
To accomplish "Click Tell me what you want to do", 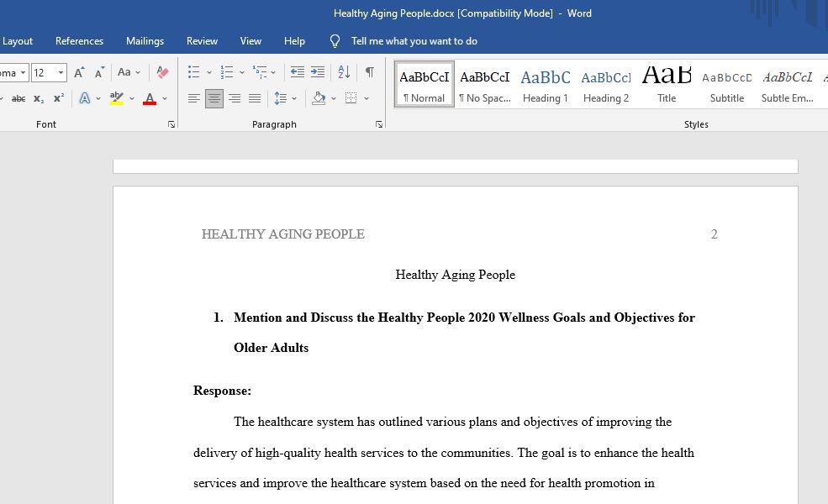I will point(414,41).
